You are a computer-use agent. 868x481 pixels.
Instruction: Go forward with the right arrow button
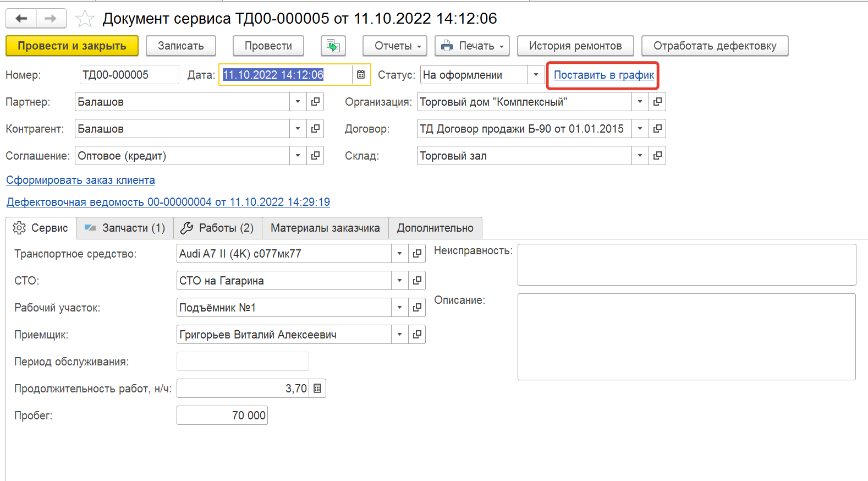pos(51,18)
